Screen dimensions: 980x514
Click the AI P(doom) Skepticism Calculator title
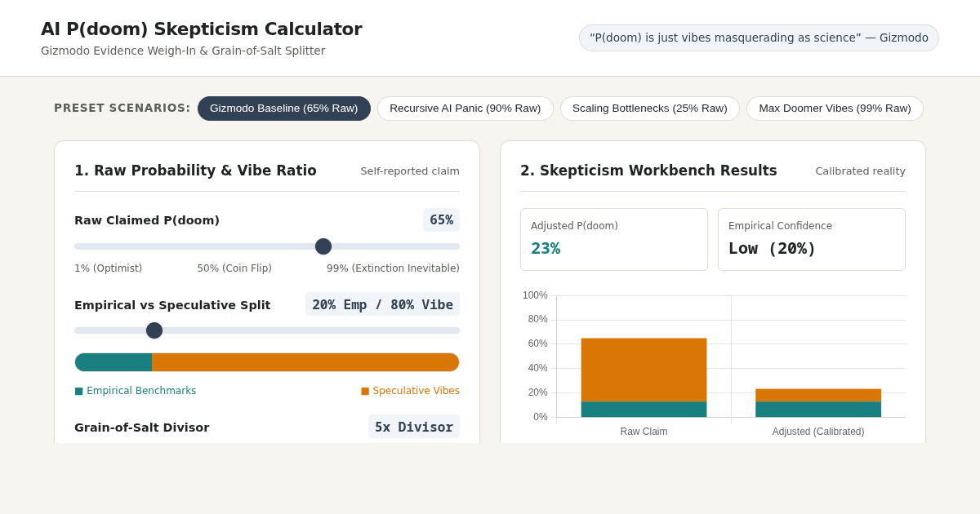point(202,29)
